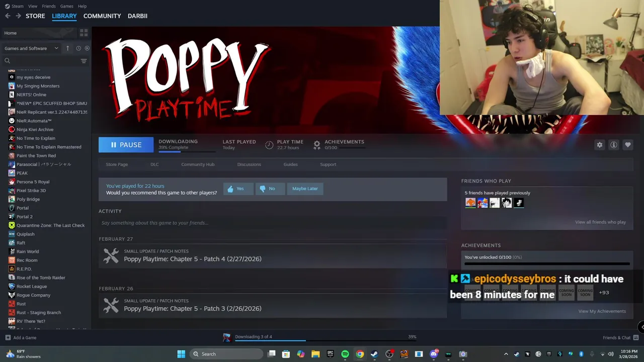This screenshot has width=644, height=362.
Task: Open the Friends menu
Action: 49,6
